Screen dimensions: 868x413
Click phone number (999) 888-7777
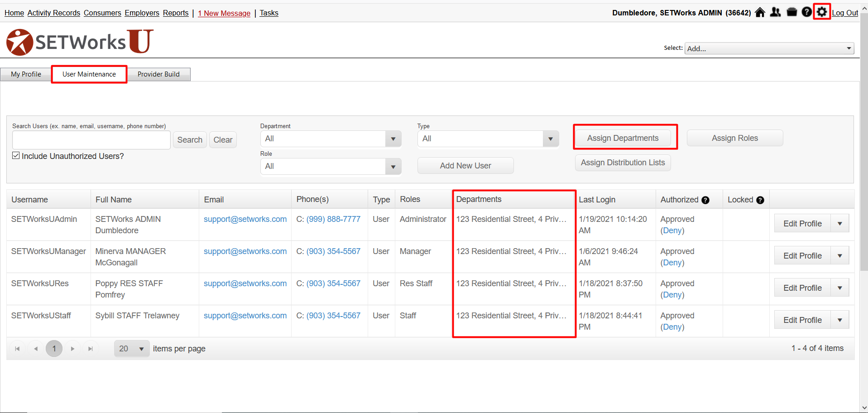pyautogui.click(x=333, y=219)
